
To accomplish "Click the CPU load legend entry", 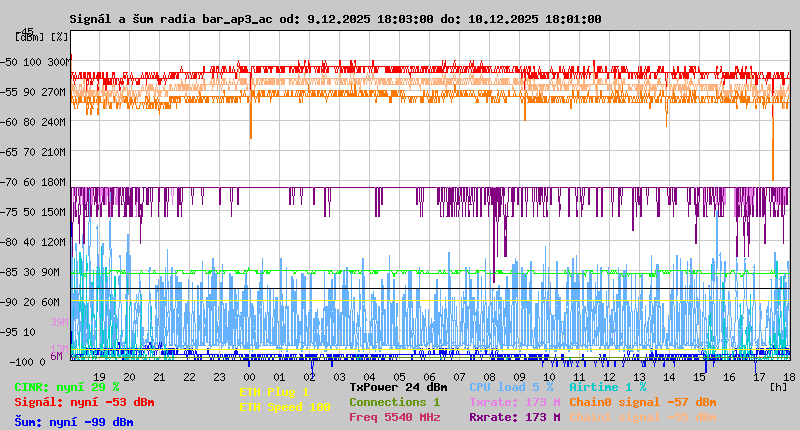I will click(511, 387).
